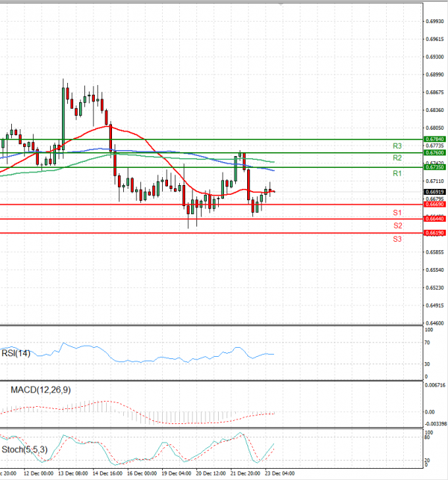
Task: Click the 0.67110 price axis value
Action: (x=435, y=181)
